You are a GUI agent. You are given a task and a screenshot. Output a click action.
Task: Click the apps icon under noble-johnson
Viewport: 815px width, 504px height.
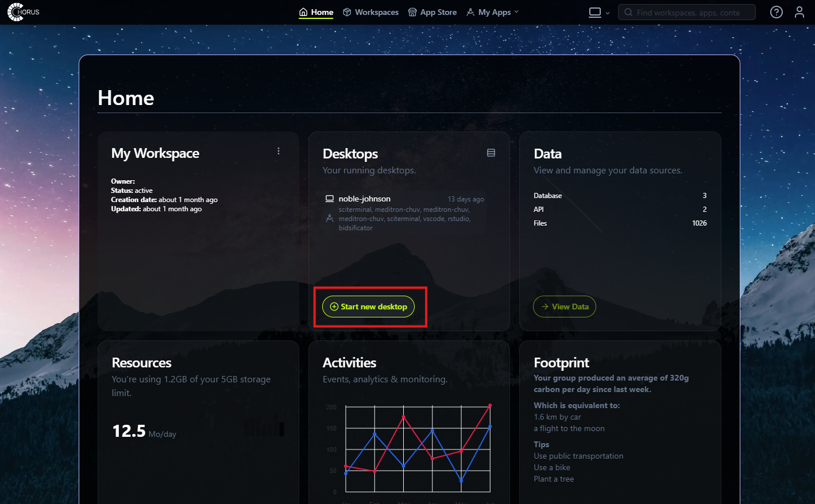click(330, 218)
